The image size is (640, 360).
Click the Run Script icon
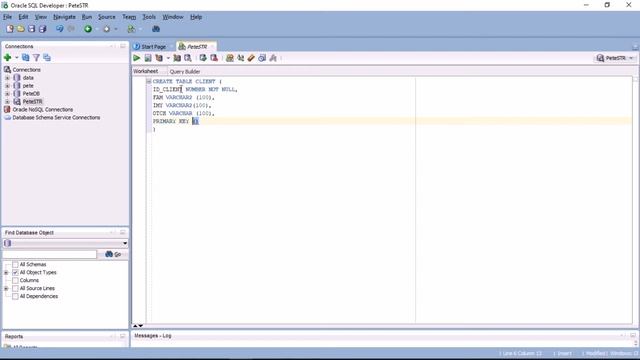click(x=148, y=58)
